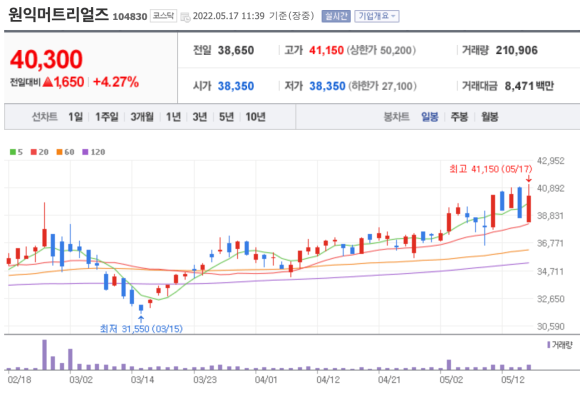The height and width of the screenshot is (393, 580).
Task: Switch to the 월봉 candle chart
Action: tap(490, 117)
